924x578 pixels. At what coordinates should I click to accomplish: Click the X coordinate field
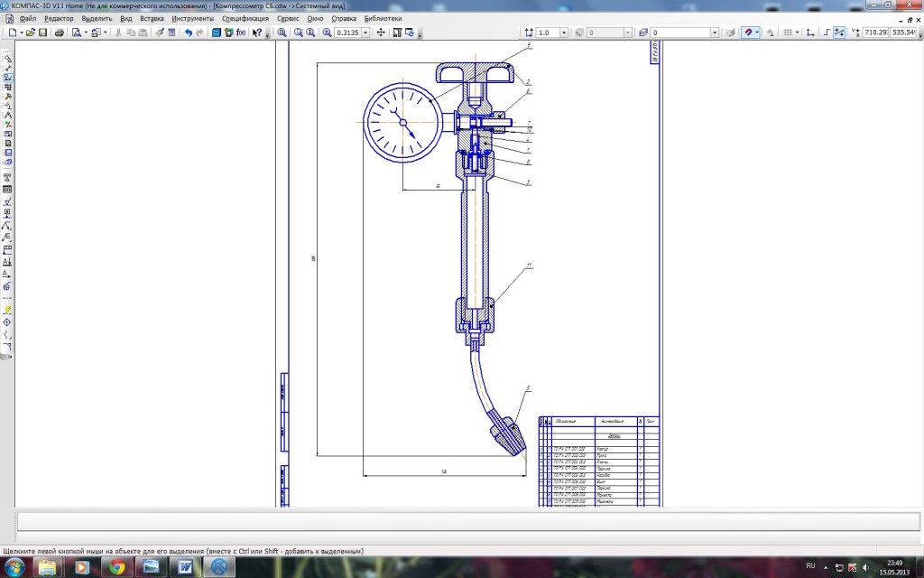coord(875,33)
